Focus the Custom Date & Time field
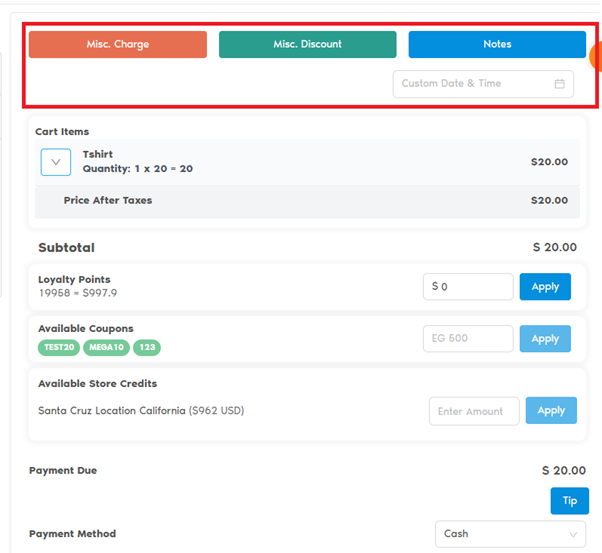This screenshot has width=602, height=553. pyautogui.click(x=483, y=84)
